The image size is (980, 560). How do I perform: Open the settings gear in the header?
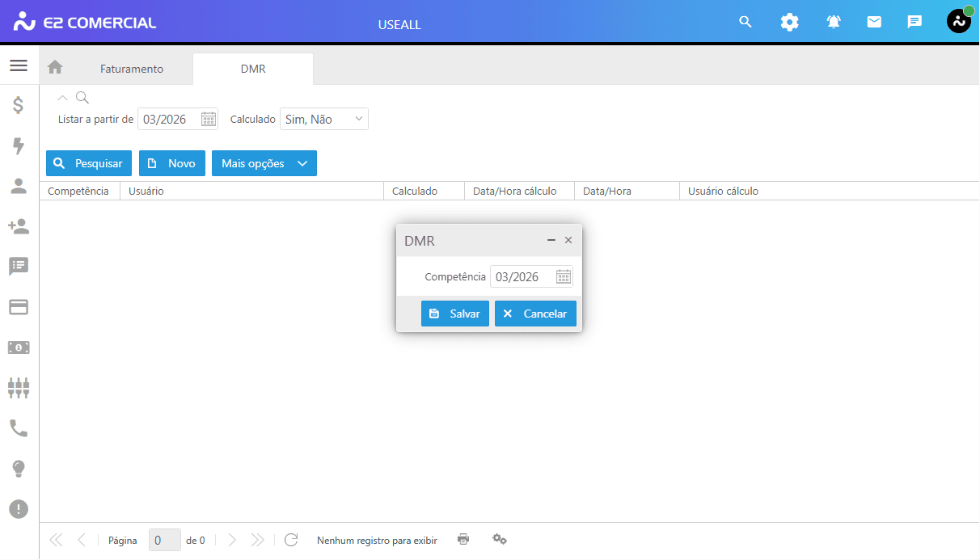click(789, 22)
